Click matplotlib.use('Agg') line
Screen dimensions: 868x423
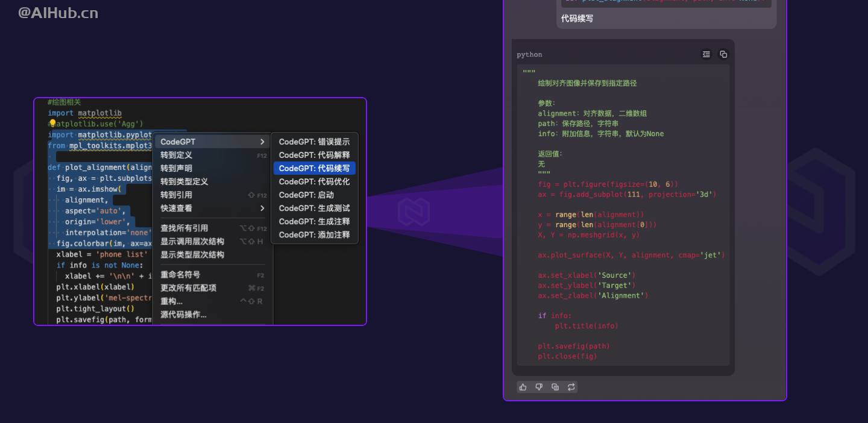point(96,124)
